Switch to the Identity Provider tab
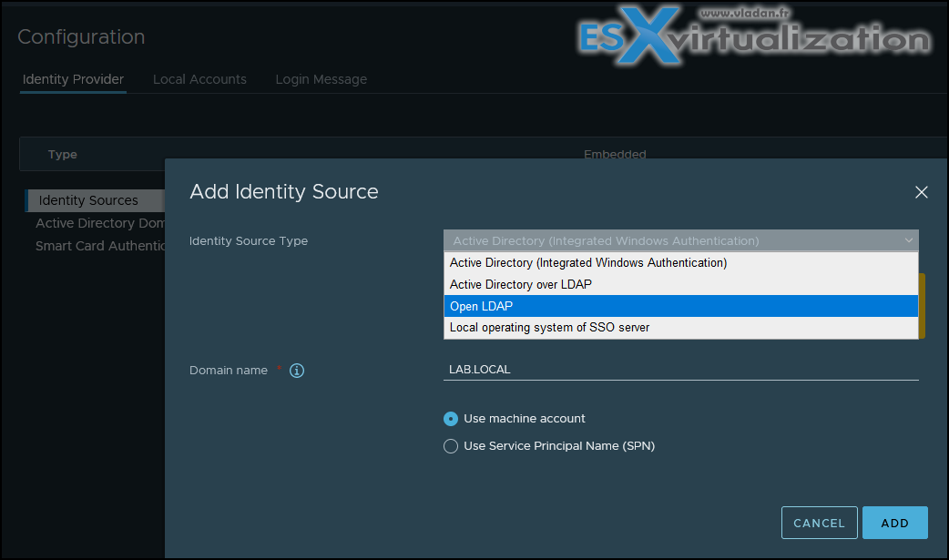The width and height of the screenshot is (949, 560). (x=73, y=79)
